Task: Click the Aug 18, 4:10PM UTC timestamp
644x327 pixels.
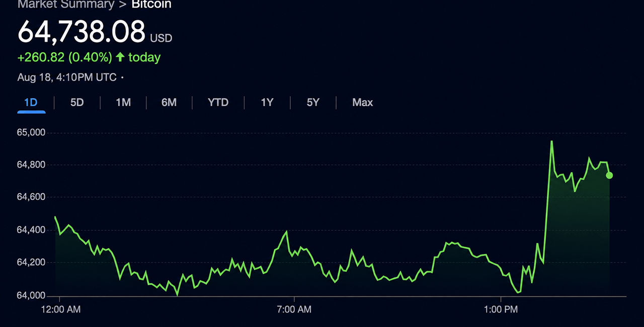Action: [67, 77]
